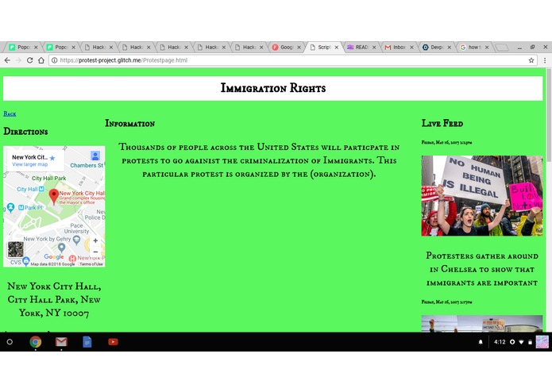Image resolution: width=552 pixels, height=392 pixels.
Task: Click the Wi-Fi status icon
Action: click(521, 342)
